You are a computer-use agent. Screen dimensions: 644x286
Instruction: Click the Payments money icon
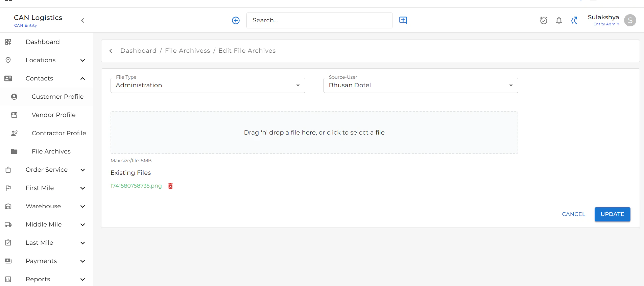click(8, 261)
